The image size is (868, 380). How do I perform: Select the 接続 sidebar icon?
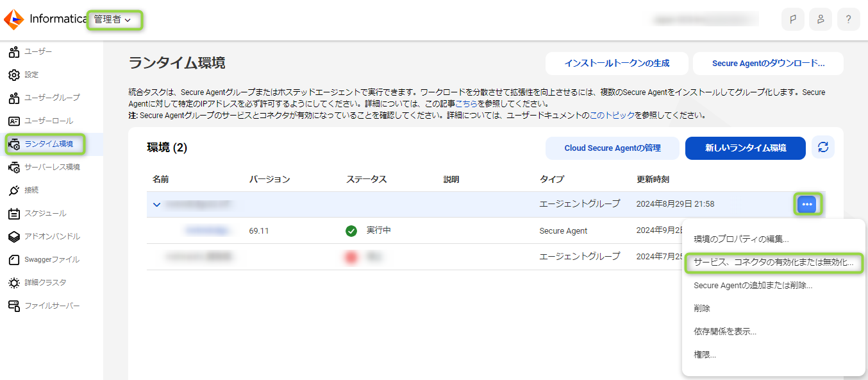click(x=29, y=190)
